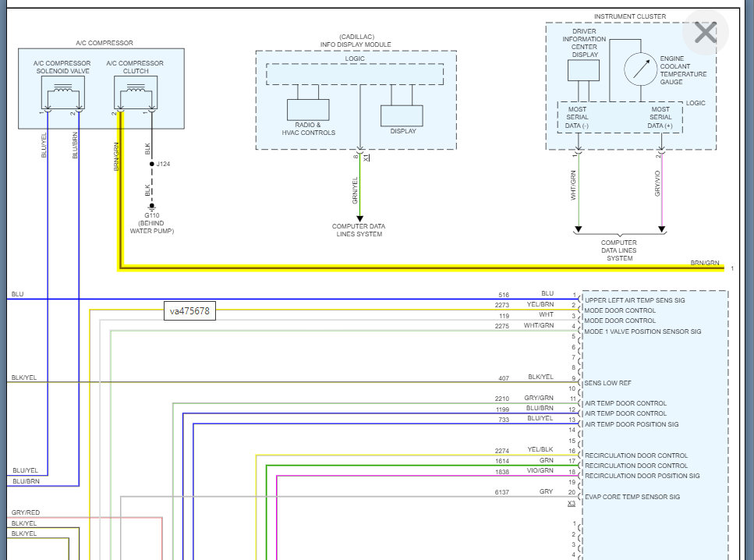The image size is (754, 560).
Task: Select the INSTRUMENT CLUSTER heading
Action: click(630, 16)
